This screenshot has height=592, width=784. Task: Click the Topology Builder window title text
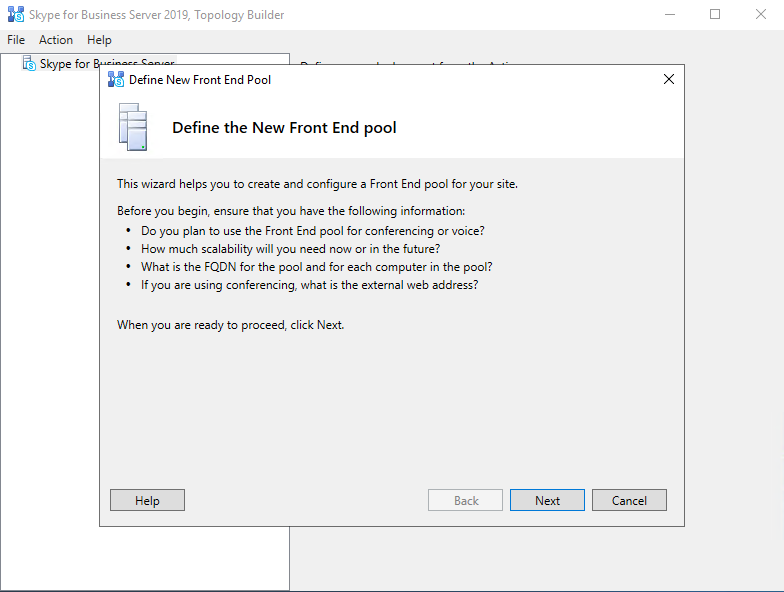coord(157,15)
